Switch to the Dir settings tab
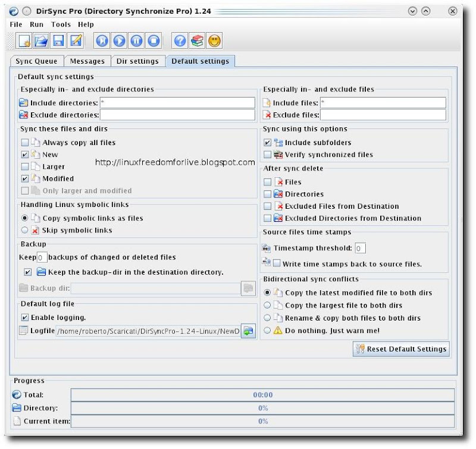This screenshot has width=476, height=449. pyautogui.click(x=137, y=61)
